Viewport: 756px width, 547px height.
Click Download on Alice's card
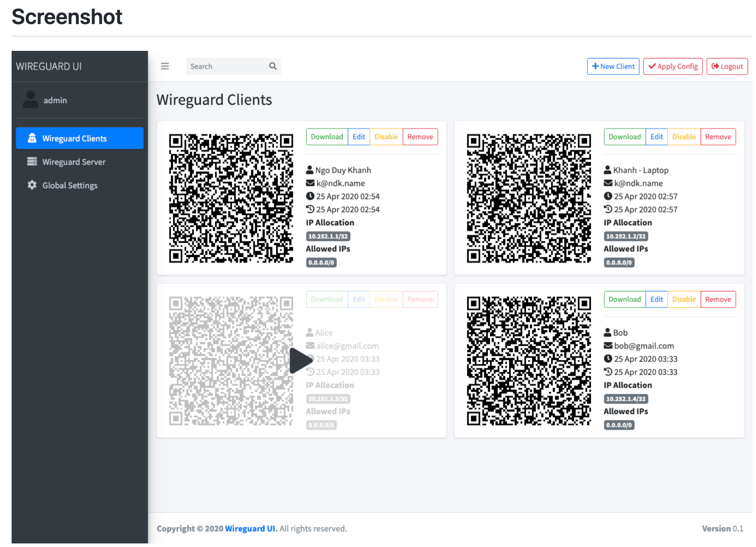point(327,299)
